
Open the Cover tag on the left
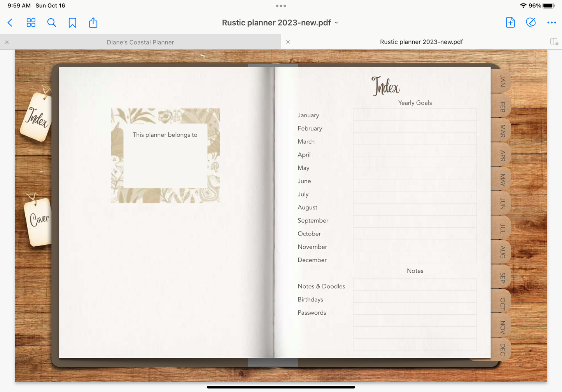pyautogui.click(x=39, y=220)
